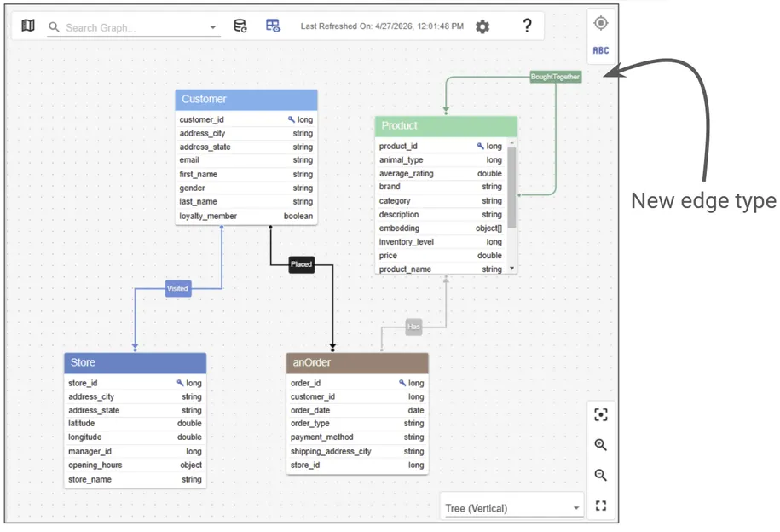Screen dimensions: 780x532
Task: Expand the Search Graph dropdown arrow
Action: click(212, 28)
